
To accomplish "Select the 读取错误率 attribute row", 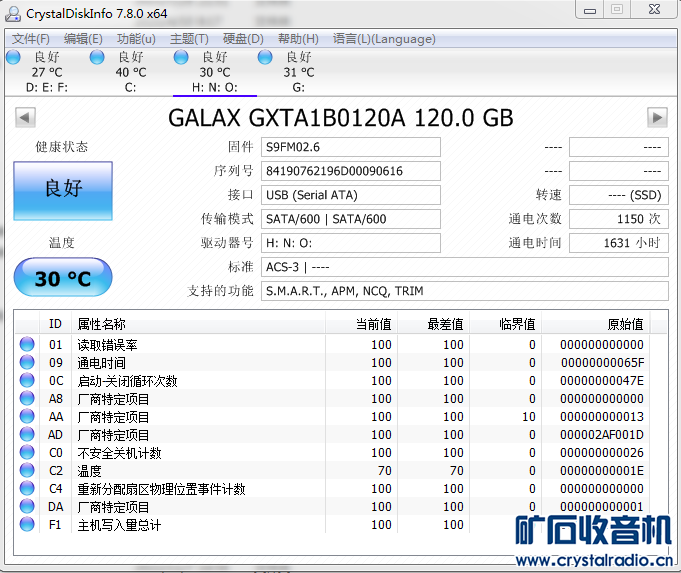I will [333, 344].
